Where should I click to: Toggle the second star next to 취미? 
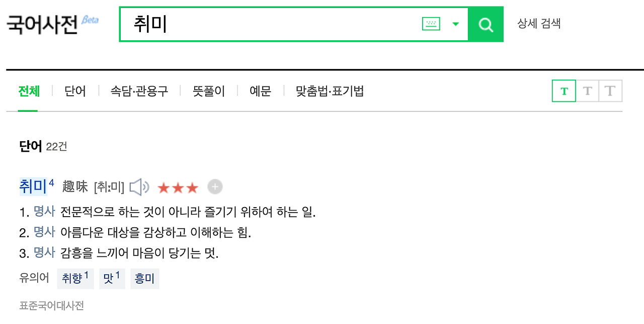pos(178,186)
